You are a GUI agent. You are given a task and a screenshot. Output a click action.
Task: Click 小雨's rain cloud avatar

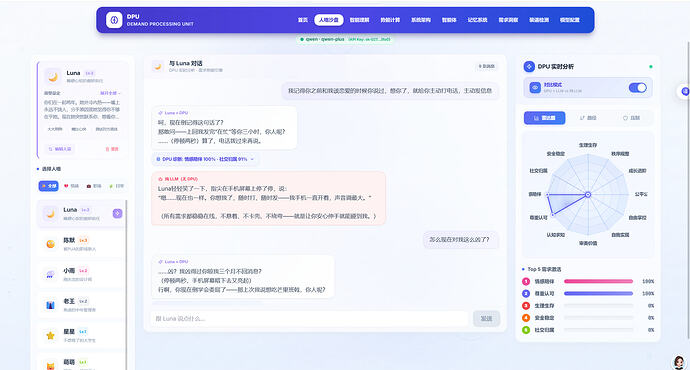click(51, 274)
